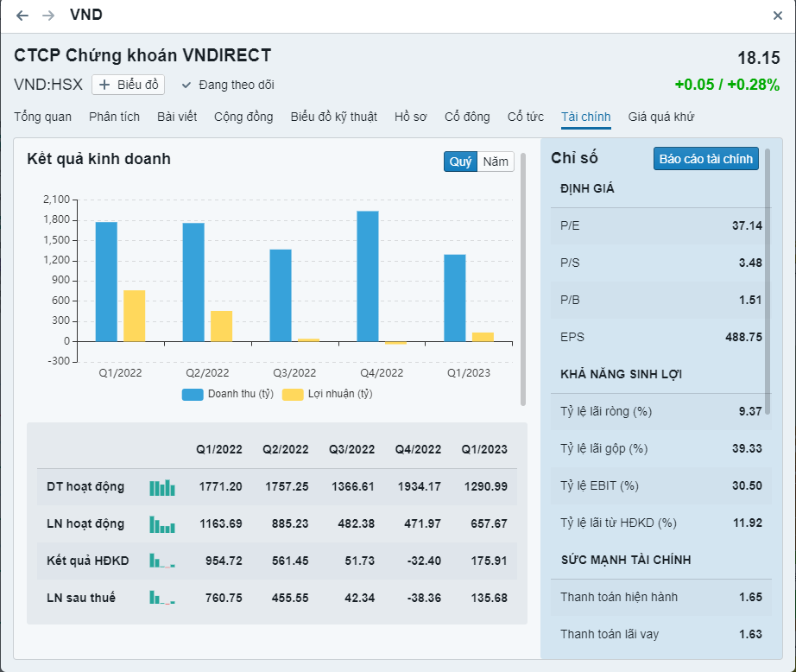Click the KHẢ NĂNG SINH LỢI heading
This screenshot has height=672, width=796.
[x=621, y=374]
